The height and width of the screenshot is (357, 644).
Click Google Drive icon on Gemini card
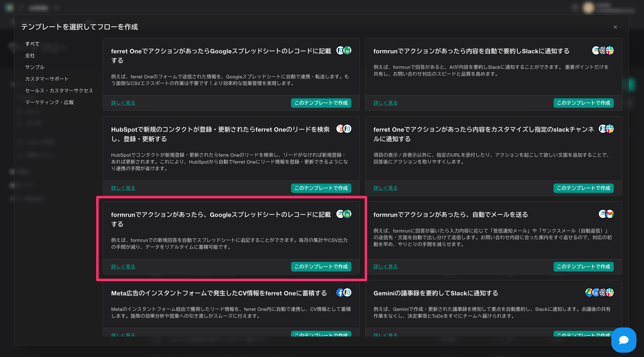pyautogui.click(x=589, y=292)
